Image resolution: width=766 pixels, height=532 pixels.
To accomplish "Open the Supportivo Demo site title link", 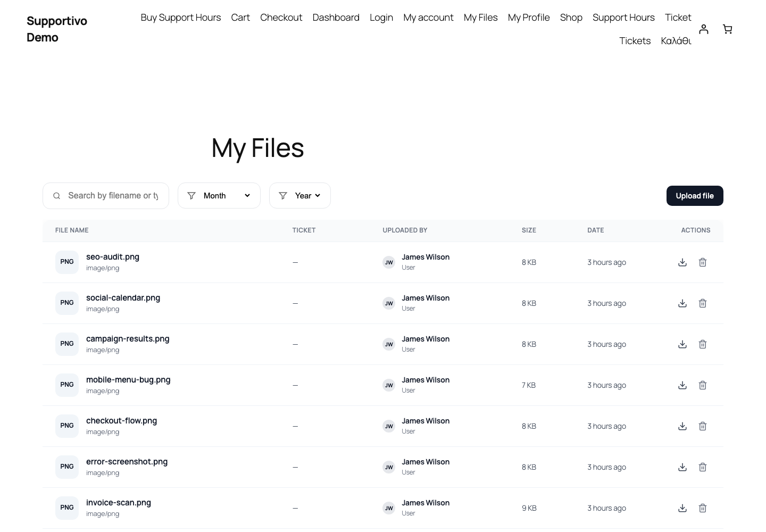I will point(57,29).
